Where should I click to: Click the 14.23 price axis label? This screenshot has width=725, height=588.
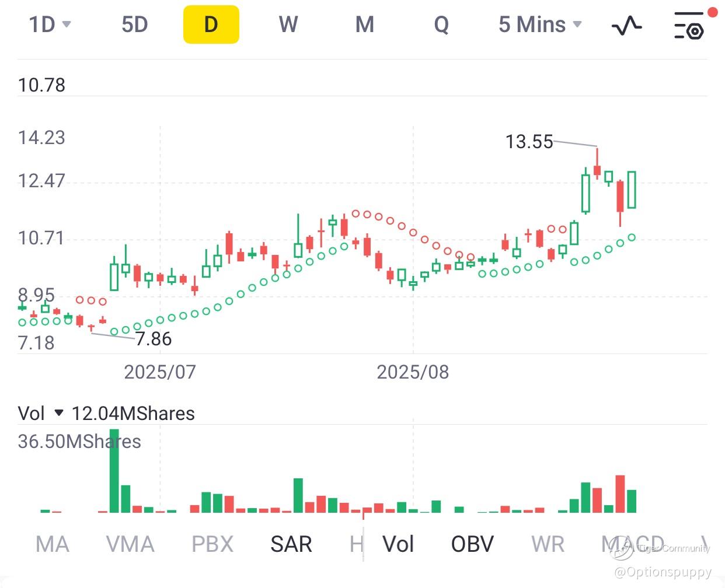point(41,138)
